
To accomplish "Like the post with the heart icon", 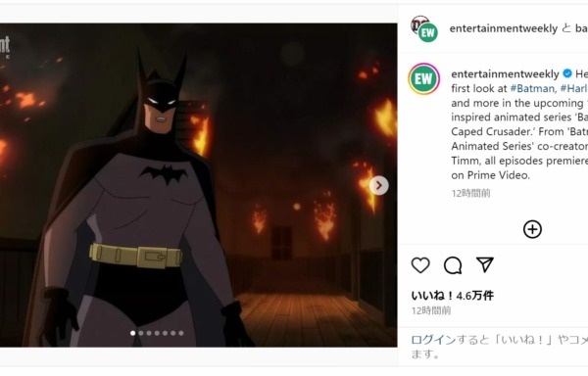I will tap(420, 265).
